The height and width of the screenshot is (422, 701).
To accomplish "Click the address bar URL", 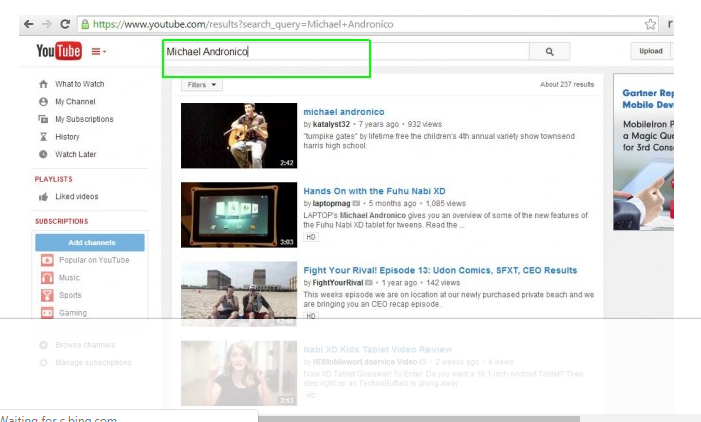I will pos(243,24).
